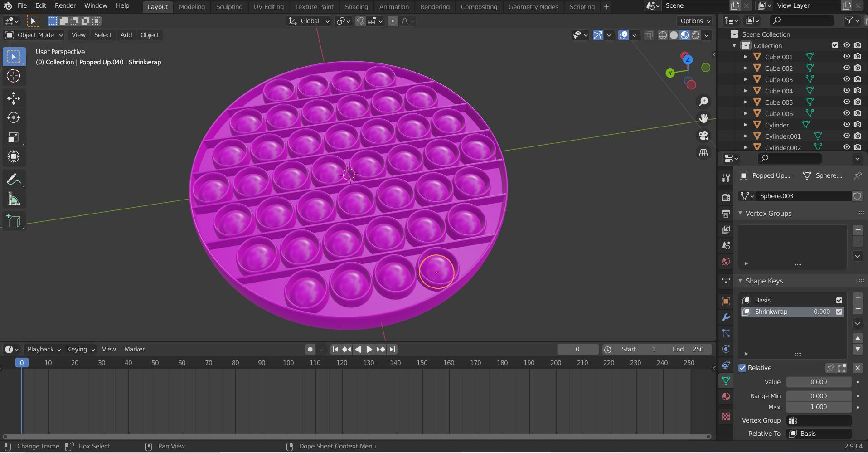Open the Object Mode dropdown
This screenshot has height=453, width=868.
point(34,35)
